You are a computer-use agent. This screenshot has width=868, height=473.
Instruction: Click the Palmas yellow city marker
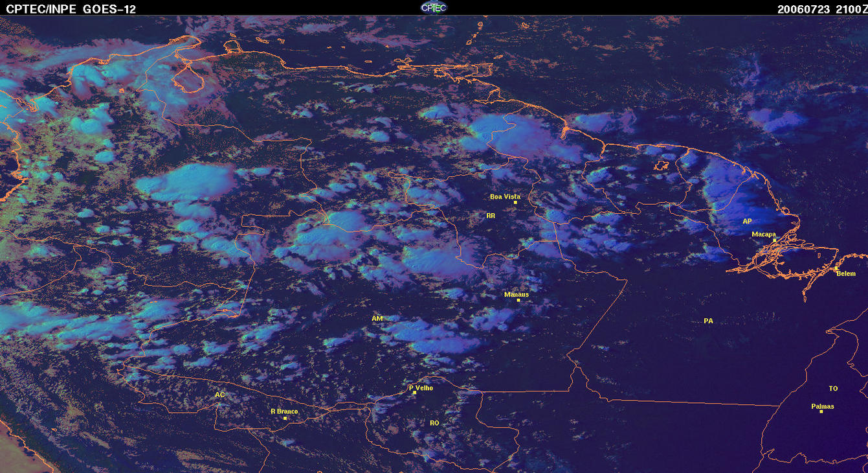coord(821,412)
